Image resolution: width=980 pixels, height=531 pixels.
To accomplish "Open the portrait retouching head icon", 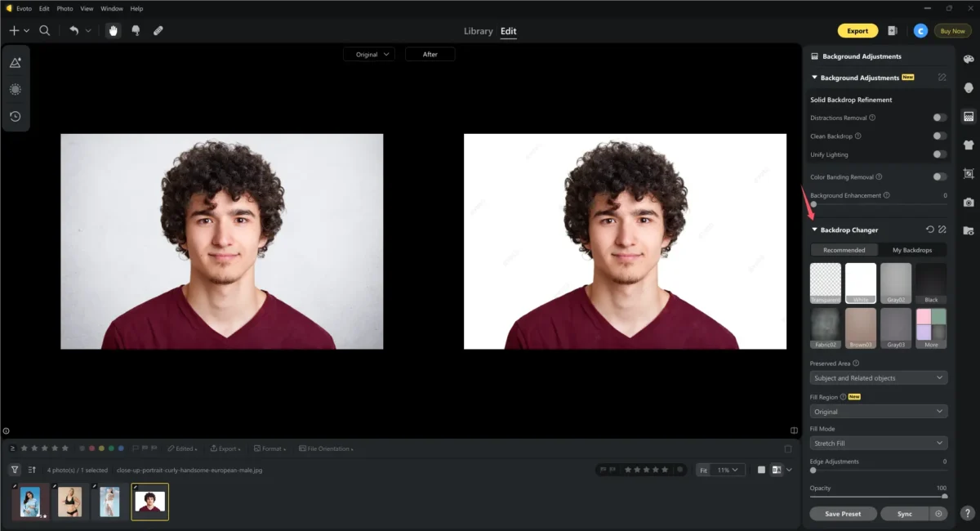I will (x=969, y=87).
